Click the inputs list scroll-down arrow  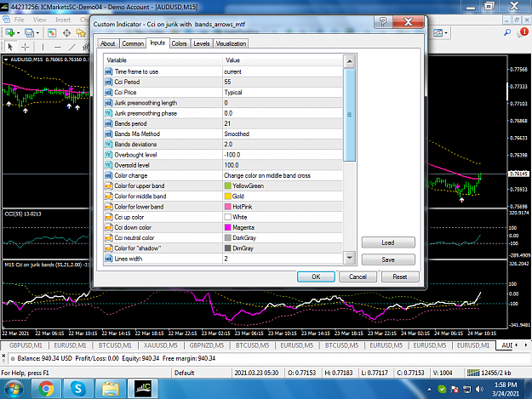pos(350,258)
